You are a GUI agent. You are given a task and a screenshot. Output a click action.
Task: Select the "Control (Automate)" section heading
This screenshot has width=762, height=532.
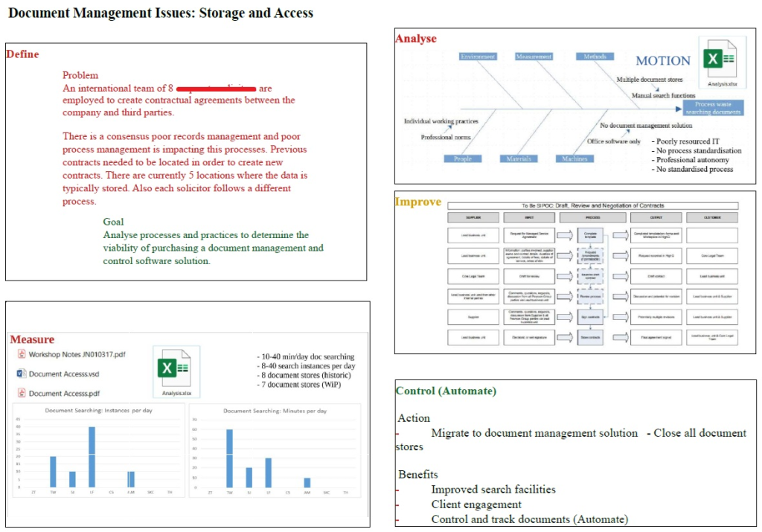point(446,391)
